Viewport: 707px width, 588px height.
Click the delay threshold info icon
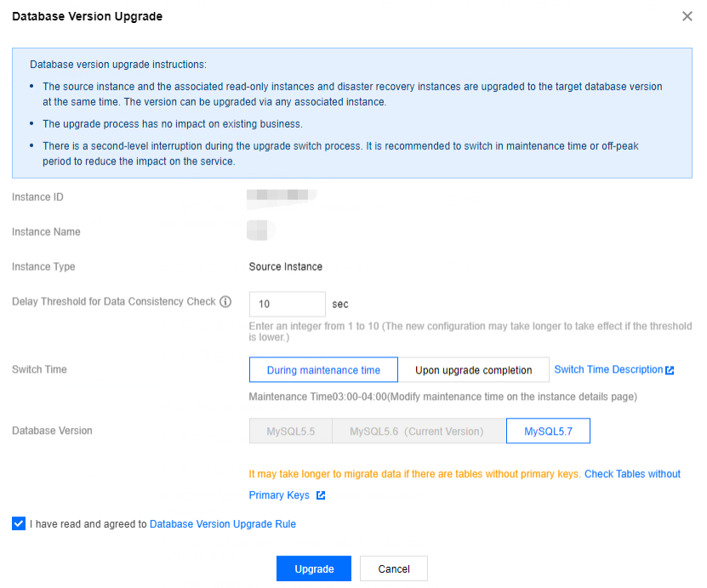[225, 302]
